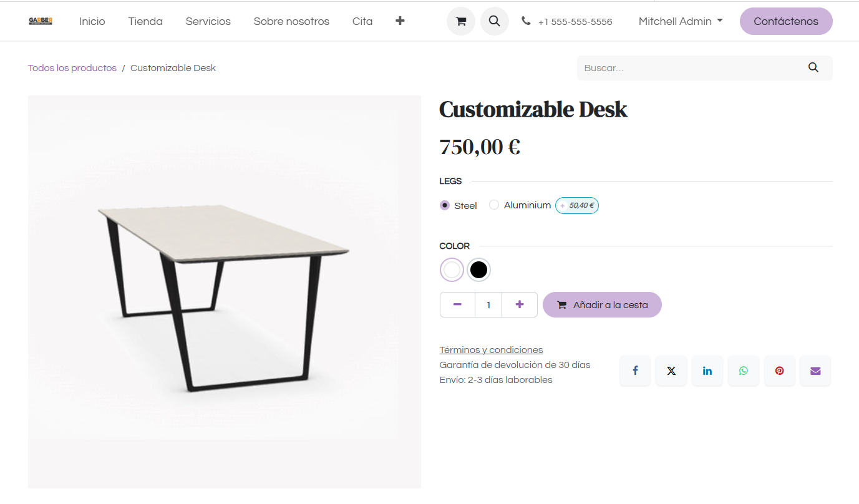Open the shopping cart
This screenshot has width=859, height=504.
click(x=460, y=21)
